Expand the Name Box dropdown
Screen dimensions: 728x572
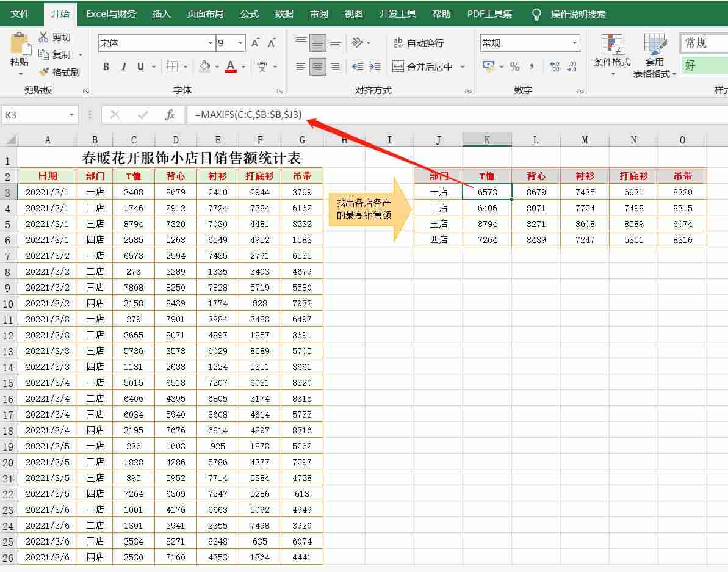71,115
